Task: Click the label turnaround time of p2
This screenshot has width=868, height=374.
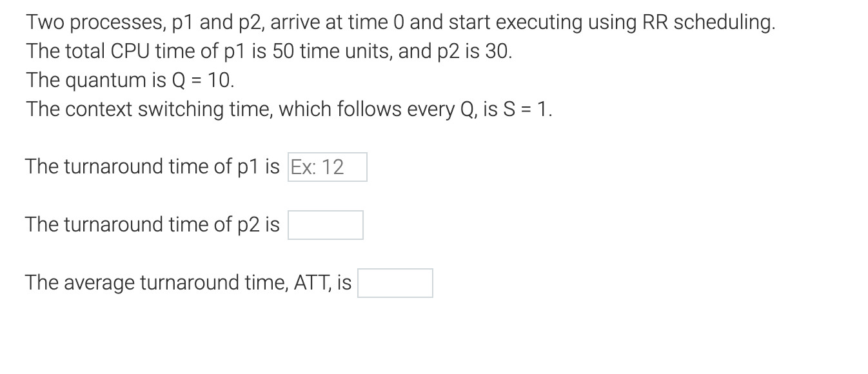Action: (x=152, y=224)
